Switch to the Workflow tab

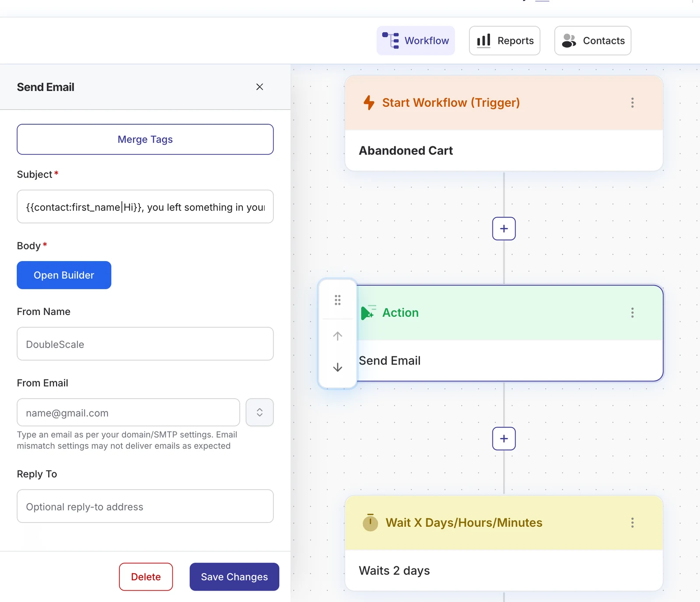(x=416, y=41)
